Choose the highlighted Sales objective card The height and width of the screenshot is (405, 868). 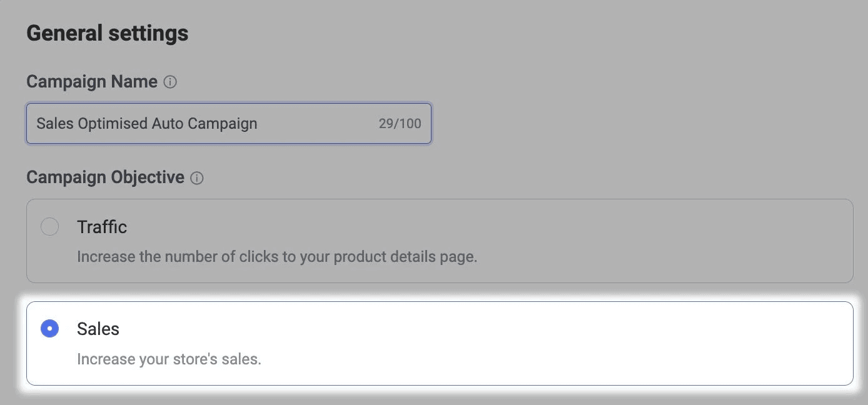[x=440, y=344]
